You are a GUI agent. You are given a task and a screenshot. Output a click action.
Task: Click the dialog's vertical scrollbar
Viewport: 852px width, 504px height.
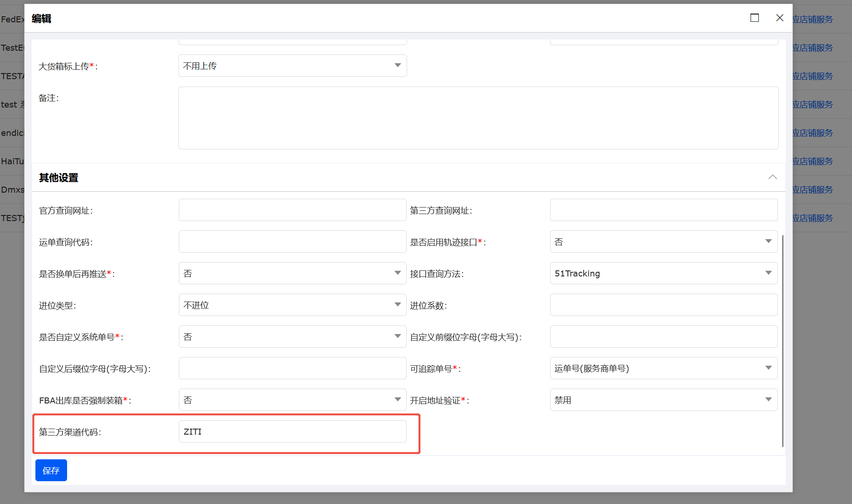[x=783, y=341]
